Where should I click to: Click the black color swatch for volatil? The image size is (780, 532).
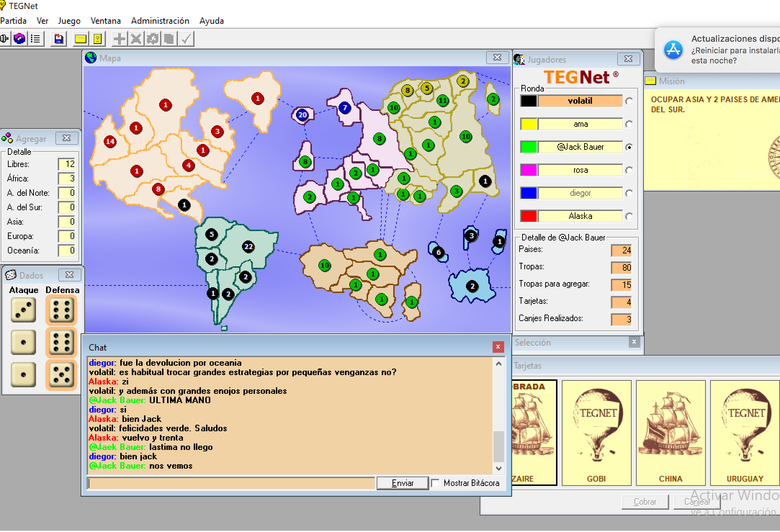click(529, 101)
